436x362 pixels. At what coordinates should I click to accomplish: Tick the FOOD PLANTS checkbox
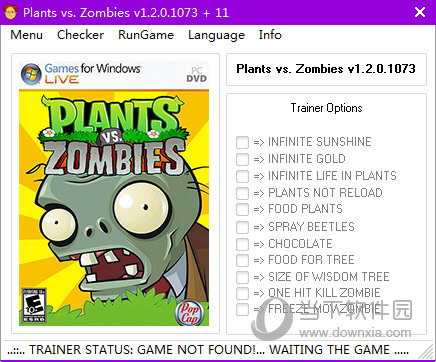point(242,209)
